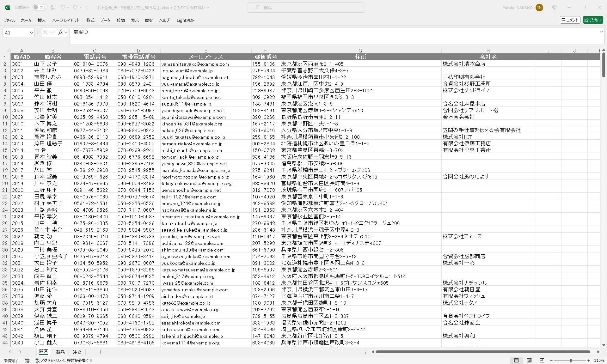Click the macro recording status bar icon
607x364 pixels.
[x=27, y=361]
